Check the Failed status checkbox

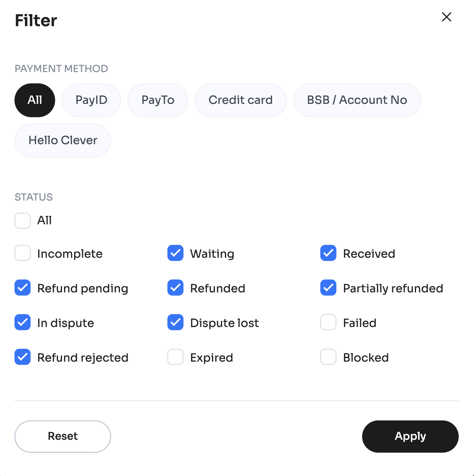coord(328,323)
